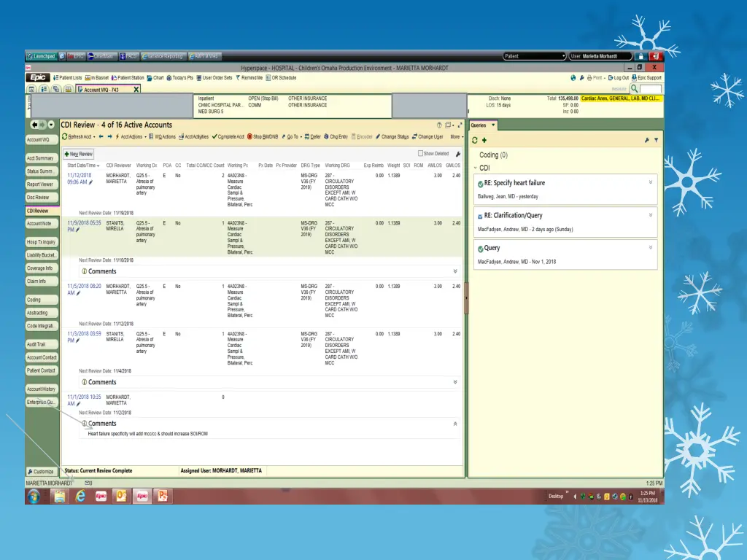
Task: Open Remind Me
Action: coord(249,77)
